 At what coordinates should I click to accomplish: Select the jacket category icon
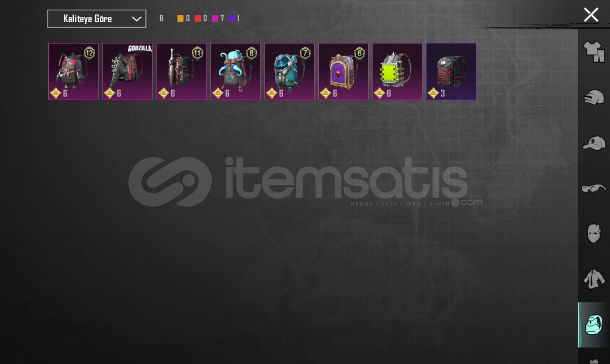click(594, 279)
